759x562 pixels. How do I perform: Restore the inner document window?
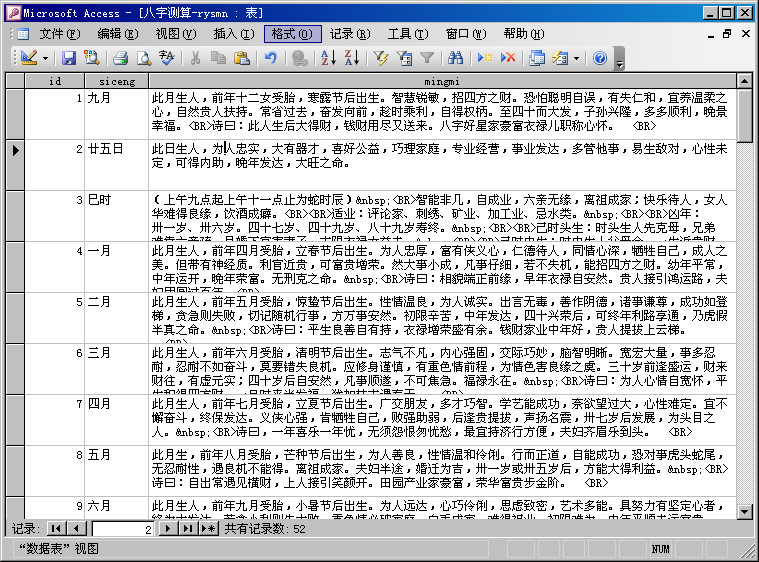click(727, 34)
